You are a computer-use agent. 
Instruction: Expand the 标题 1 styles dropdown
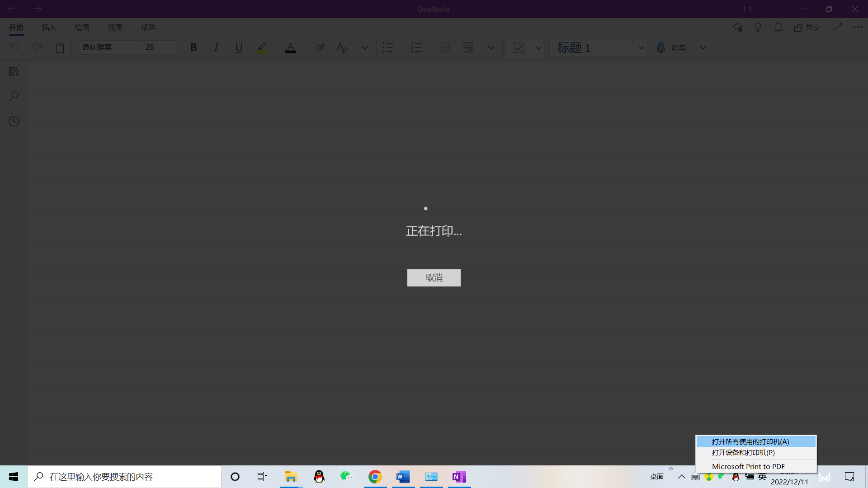(641, 48)
